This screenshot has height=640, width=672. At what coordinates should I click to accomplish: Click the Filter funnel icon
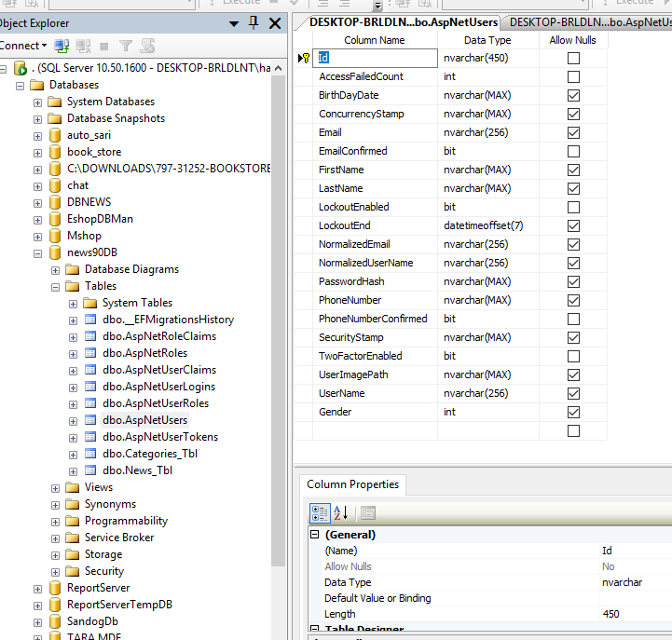pos(126,46)
